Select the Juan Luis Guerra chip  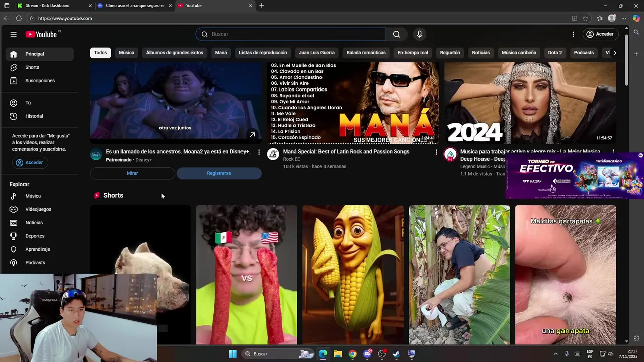(x=316, y=53)
